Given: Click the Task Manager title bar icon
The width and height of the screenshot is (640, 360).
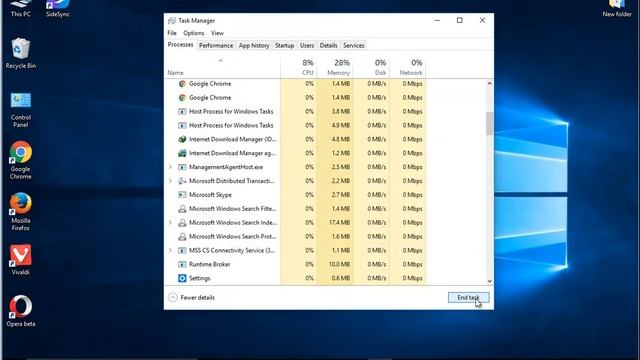Looking at the screenshot, I should [x=172, y=20].
